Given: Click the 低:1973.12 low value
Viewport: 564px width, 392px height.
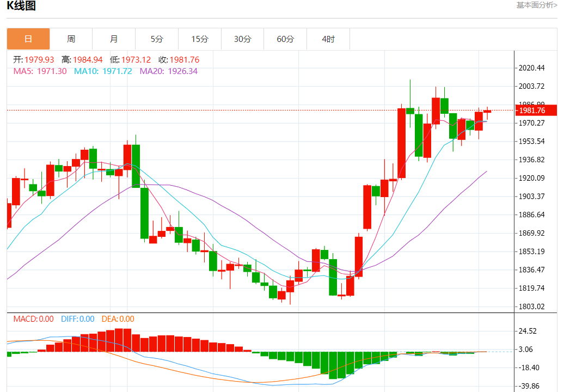Looking at the screenshot, I should click(x=130, y=60).
